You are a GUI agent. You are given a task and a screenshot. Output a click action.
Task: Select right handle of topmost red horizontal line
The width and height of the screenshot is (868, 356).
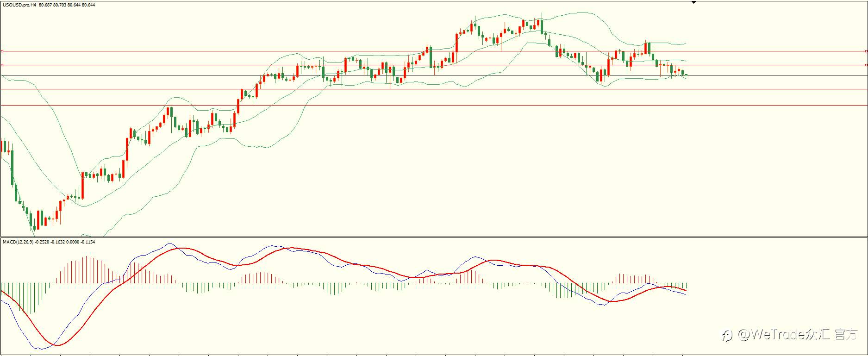(866, 51)
